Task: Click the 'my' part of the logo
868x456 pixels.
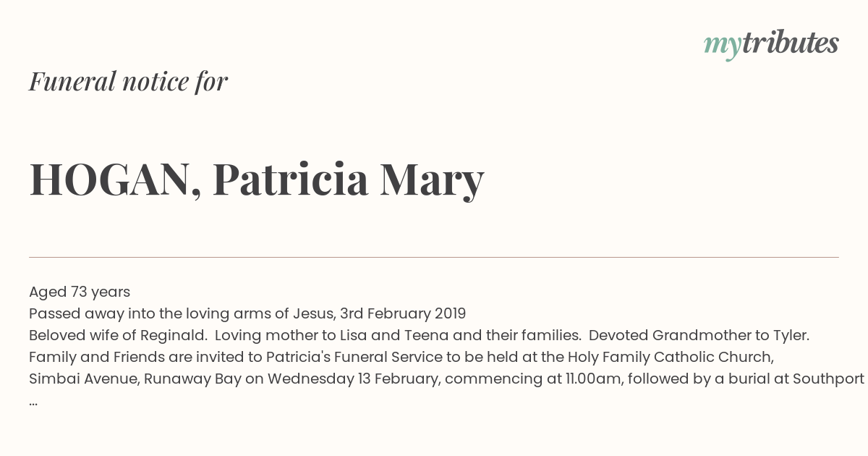Action: tap(722, 46)
